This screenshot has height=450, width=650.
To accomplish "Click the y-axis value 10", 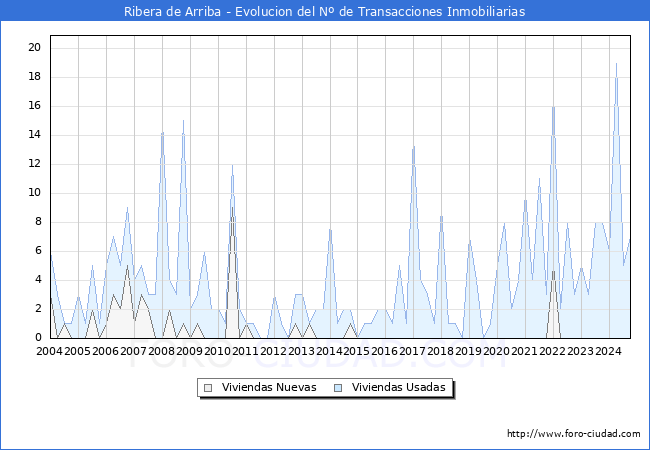I will pyautogui.click(x=35, y=193).
